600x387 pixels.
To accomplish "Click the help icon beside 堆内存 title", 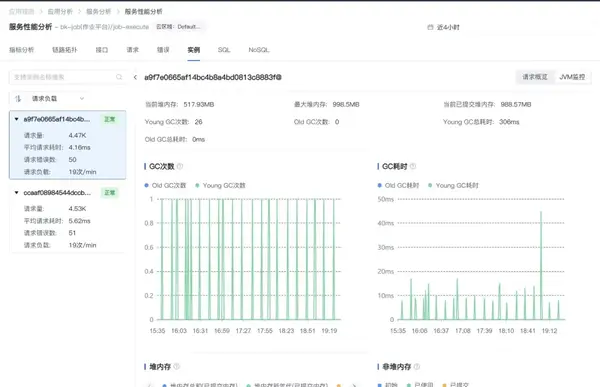I will click(176, 366).
